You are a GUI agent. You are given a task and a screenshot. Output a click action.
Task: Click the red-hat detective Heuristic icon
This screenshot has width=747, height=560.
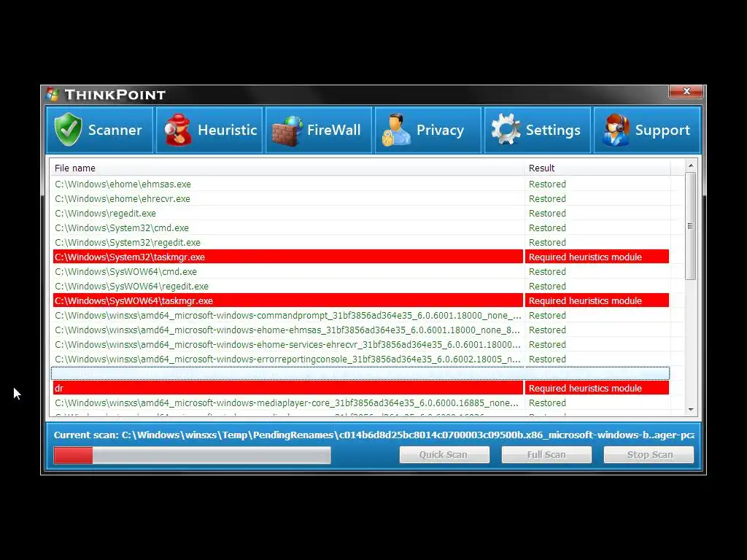pos(177,130)
